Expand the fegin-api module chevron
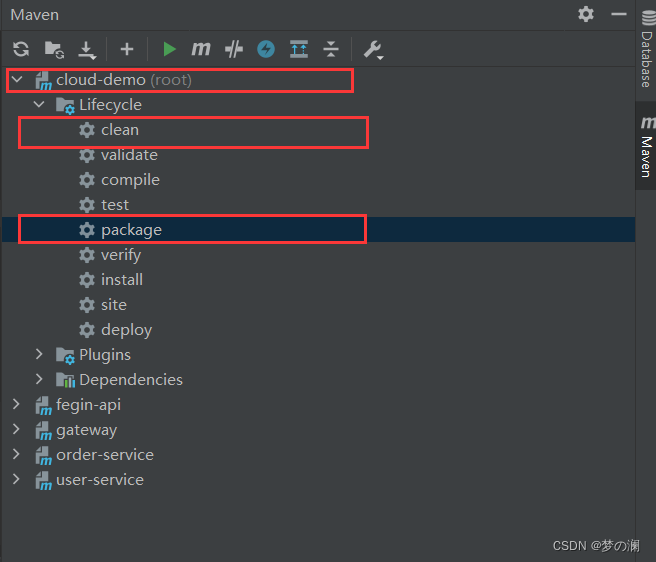 coord(16,404)
